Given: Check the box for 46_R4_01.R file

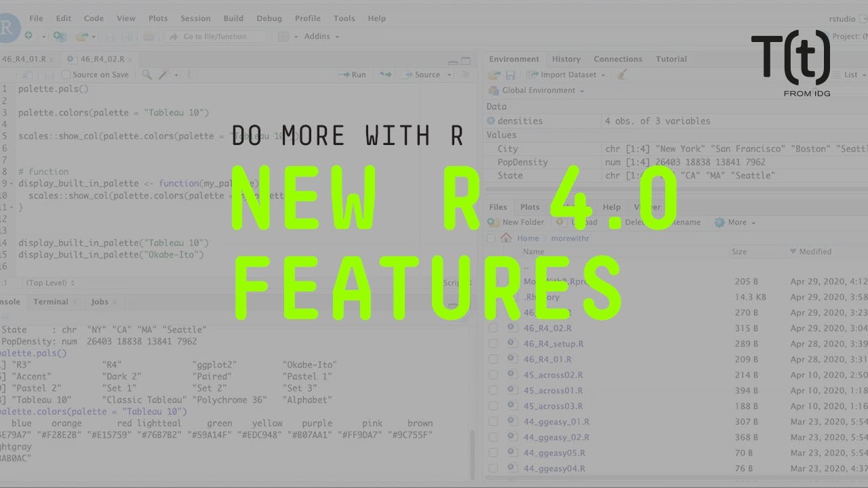Looking at the screenshot, I should (493, 359).
